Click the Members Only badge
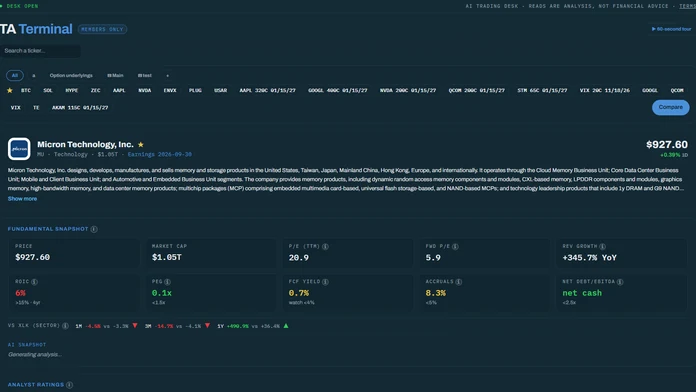Image resolution: width=696 pixels, height=392 pixels. (x=103, y=29)
